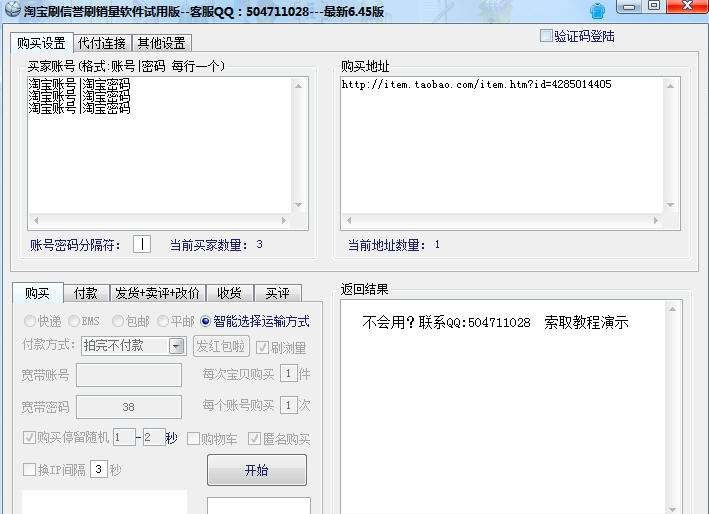Switch to the 收货 tab
The width and height of the screenshot is (709, 514).
click(229, 293)
